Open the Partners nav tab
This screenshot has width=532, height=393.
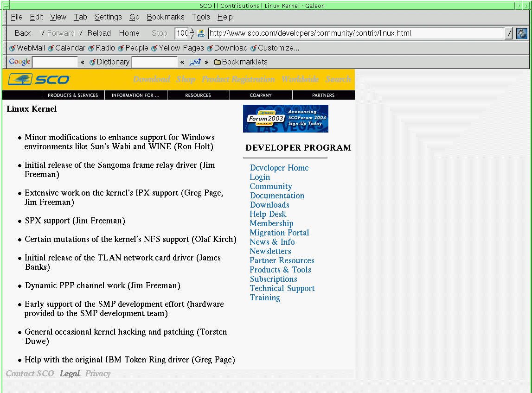(x=323, y=95)
